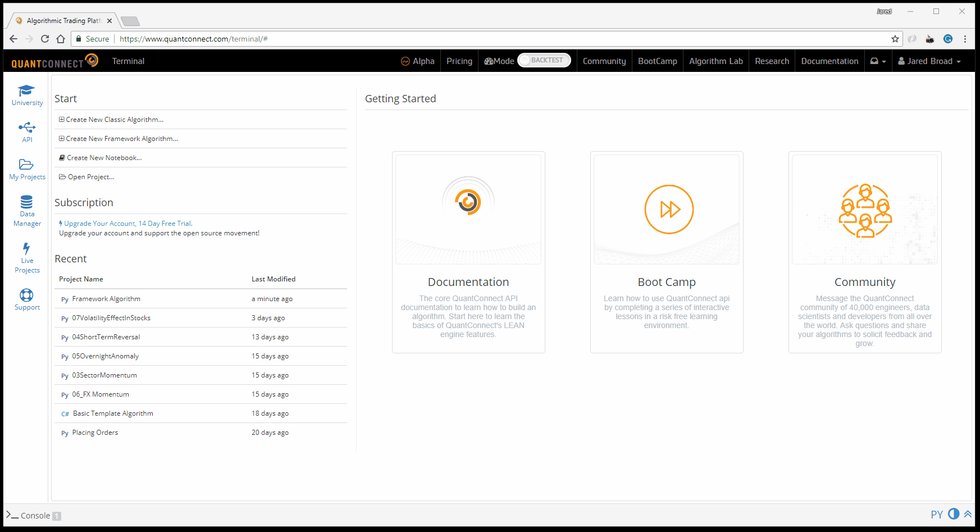Go to browser home page
This screenshot has height=532, width=980.
(61, 39)
